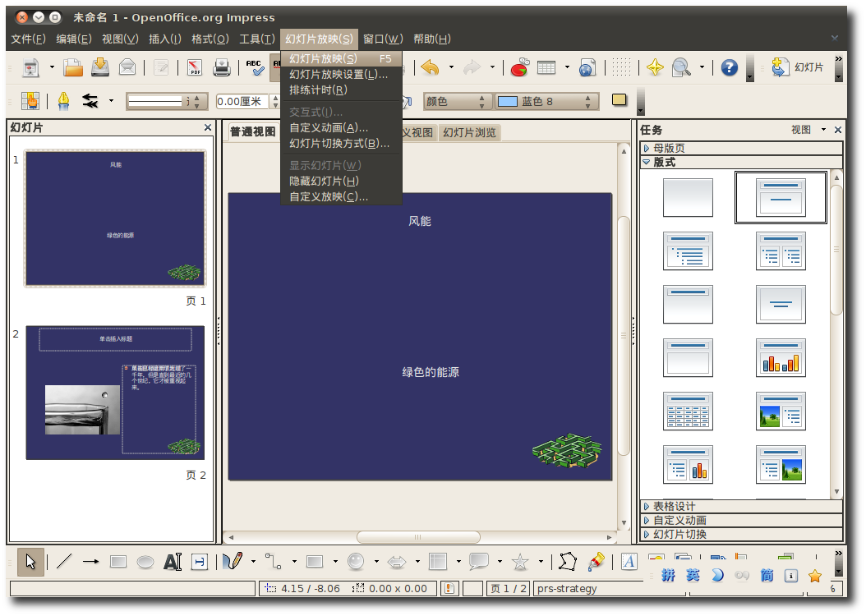Choose 自定义动画(A)... menu entry
The width and height of the screenshot is (866, 616).
pyautogui.click(x=341, y=128)
